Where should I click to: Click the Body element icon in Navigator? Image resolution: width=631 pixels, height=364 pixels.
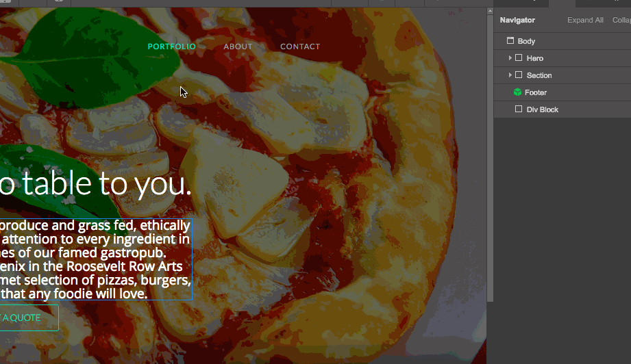coord(510,40)
